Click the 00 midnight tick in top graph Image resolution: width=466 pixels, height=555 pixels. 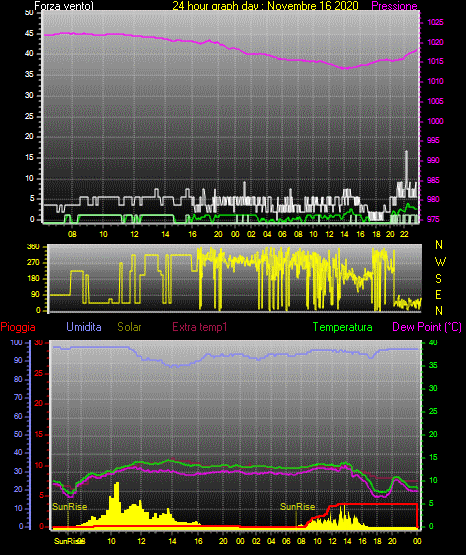[235, 234]
